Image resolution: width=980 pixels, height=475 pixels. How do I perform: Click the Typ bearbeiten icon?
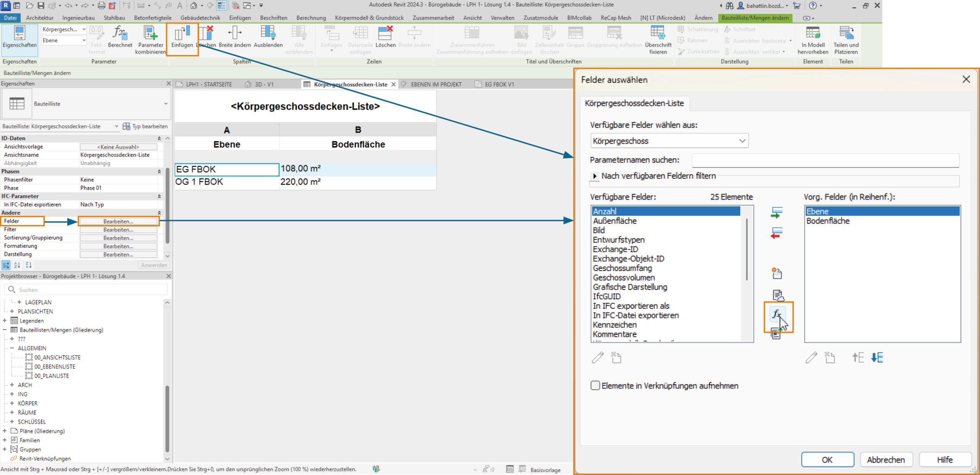pos(126,126)
